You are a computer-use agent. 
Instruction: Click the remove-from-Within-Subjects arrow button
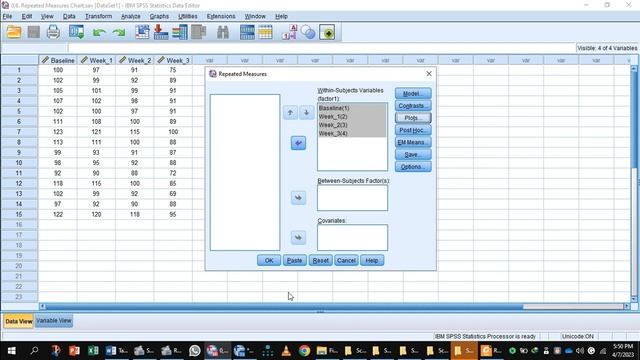click(298, 143)
